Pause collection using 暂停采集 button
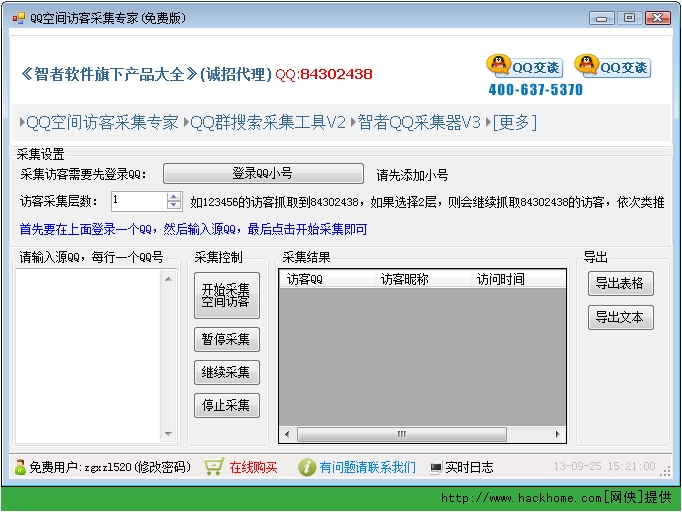The width and height of the screenshot is (682, 512). tap(226, 339)
